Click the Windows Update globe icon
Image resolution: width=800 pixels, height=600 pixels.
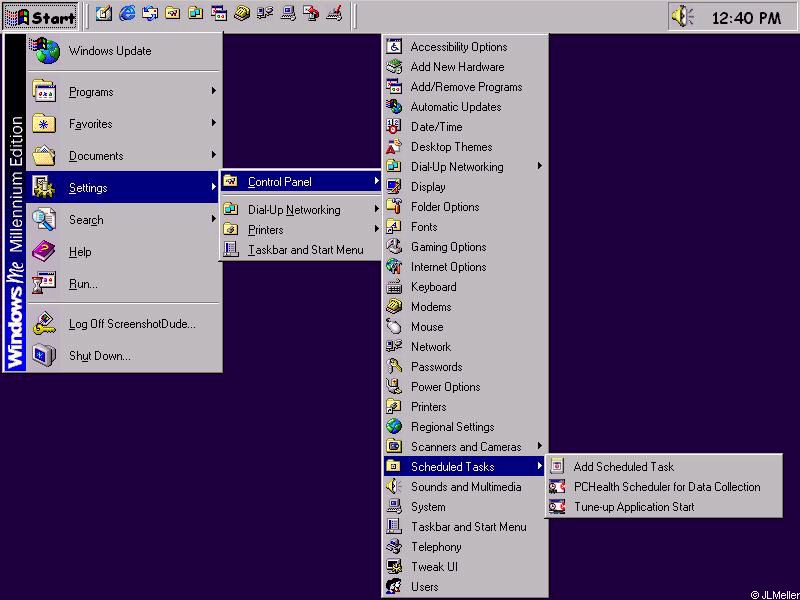(45, 51)
